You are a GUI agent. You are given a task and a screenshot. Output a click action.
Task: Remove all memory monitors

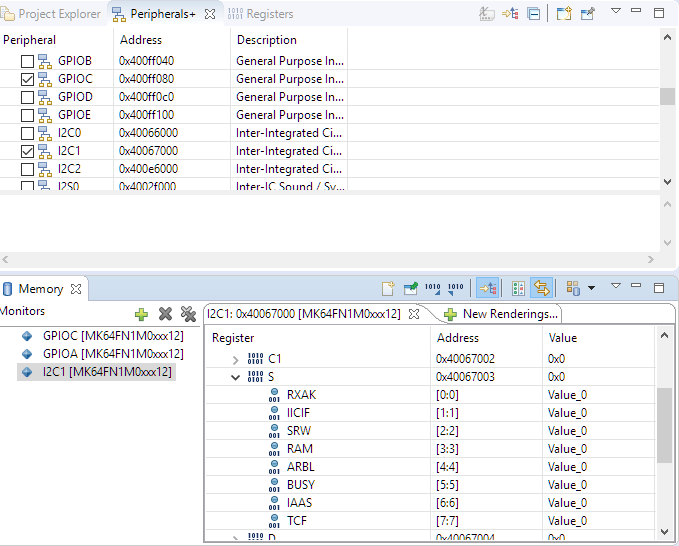pyautogui.click(x=187, y=314)
